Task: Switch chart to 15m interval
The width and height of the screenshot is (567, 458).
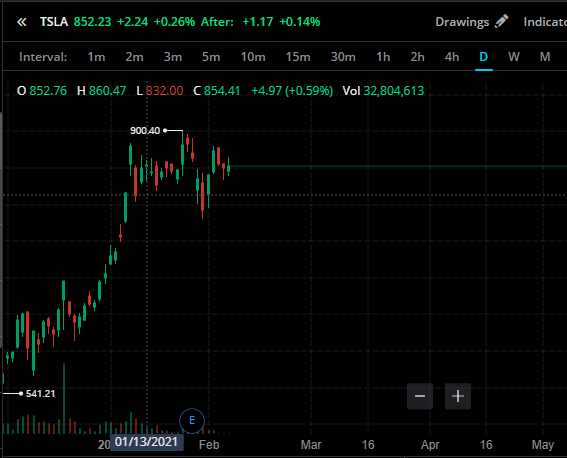Action: pos(298,57)
